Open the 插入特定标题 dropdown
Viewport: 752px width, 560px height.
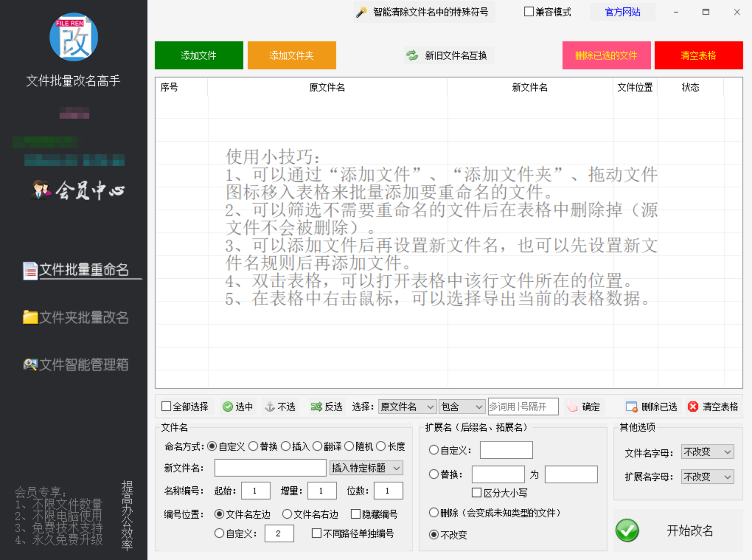366,468
